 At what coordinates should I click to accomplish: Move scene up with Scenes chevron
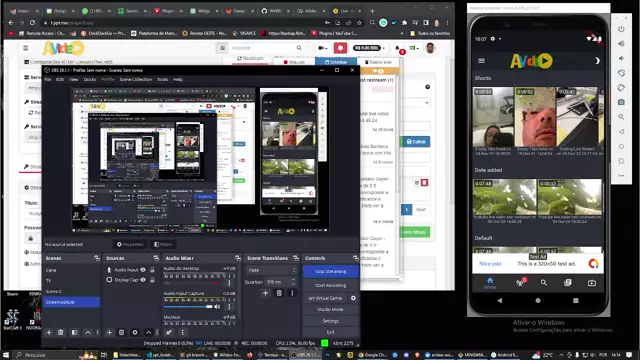[88, 332]
